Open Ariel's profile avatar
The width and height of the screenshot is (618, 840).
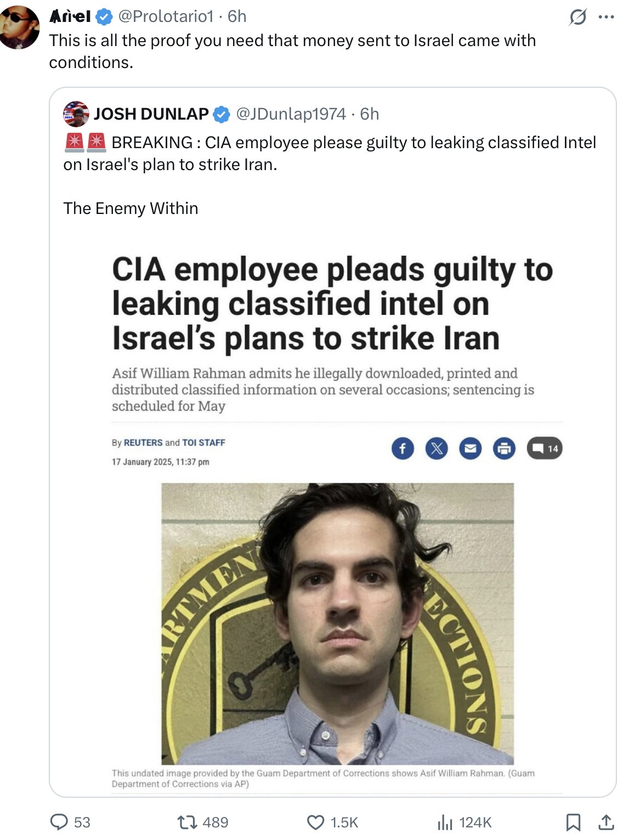click(20, 27)
